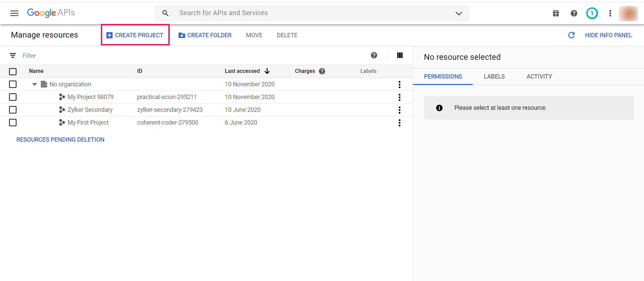Click the Create Project button
644x281 pixels.
pos(135,35)
